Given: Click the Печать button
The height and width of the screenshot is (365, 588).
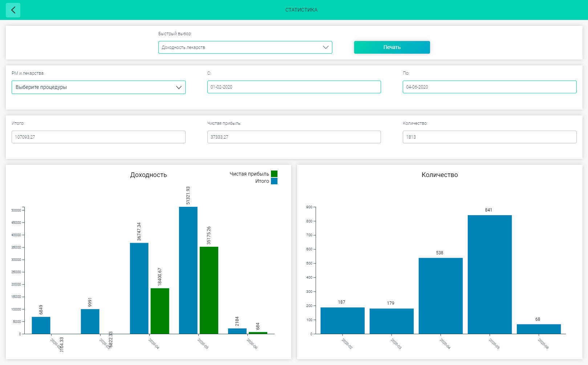Looking at the screenshot, I should click(392, 47).
